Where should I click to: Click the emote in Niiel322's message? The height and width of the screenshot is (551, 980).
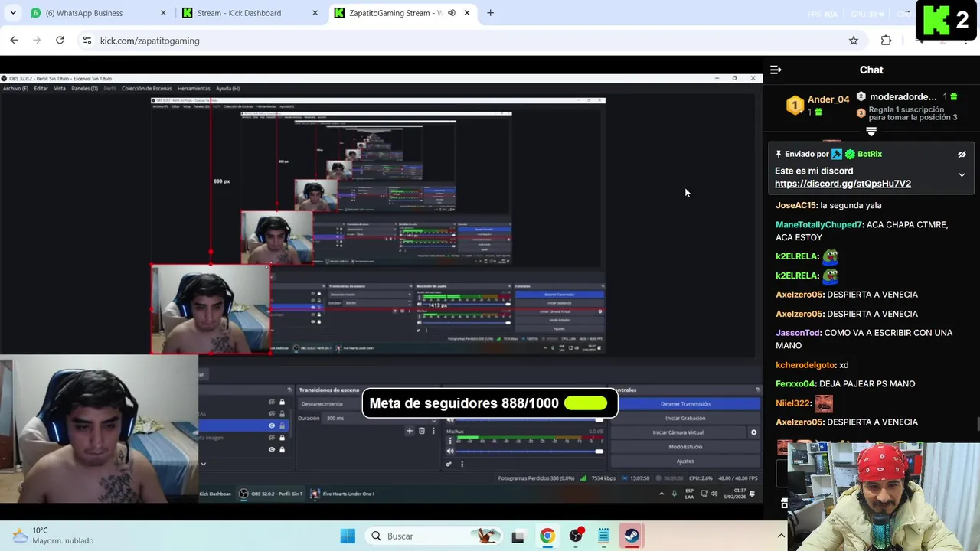coord(824,403)
